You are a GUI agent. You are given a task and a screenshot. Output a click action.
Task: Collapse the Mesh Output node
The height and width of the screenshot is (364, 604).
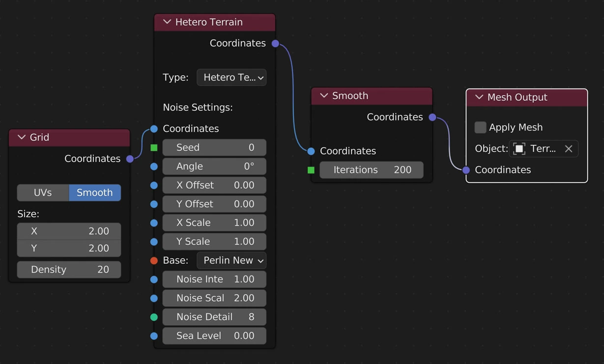[479, 97]
